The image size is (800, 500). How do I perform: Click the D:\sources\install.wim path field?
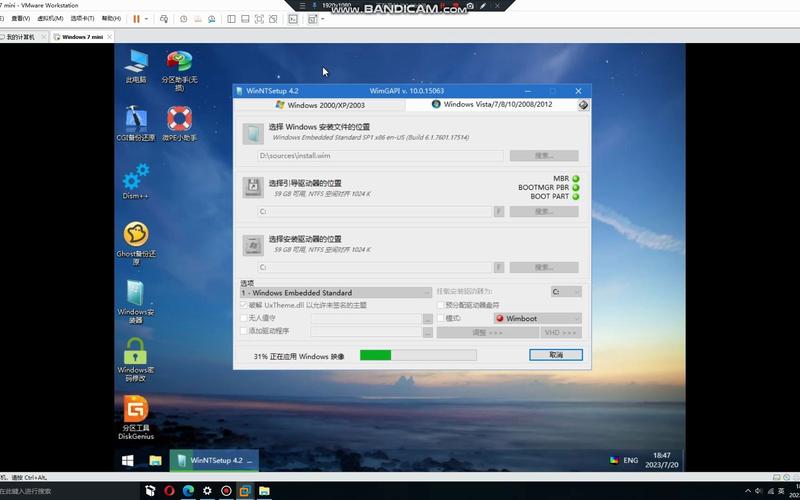click(x=380, y=156)
